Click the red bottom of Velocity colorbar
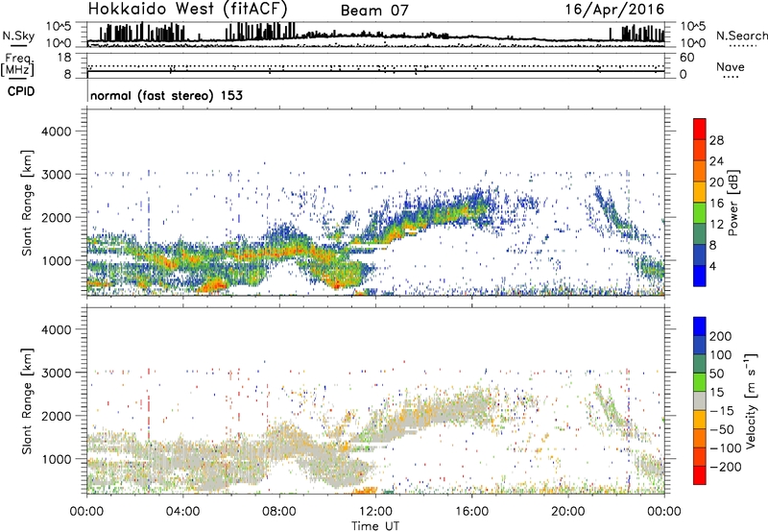Image resolution: width=768 pixels, height=532 pixels. [700, 475]
